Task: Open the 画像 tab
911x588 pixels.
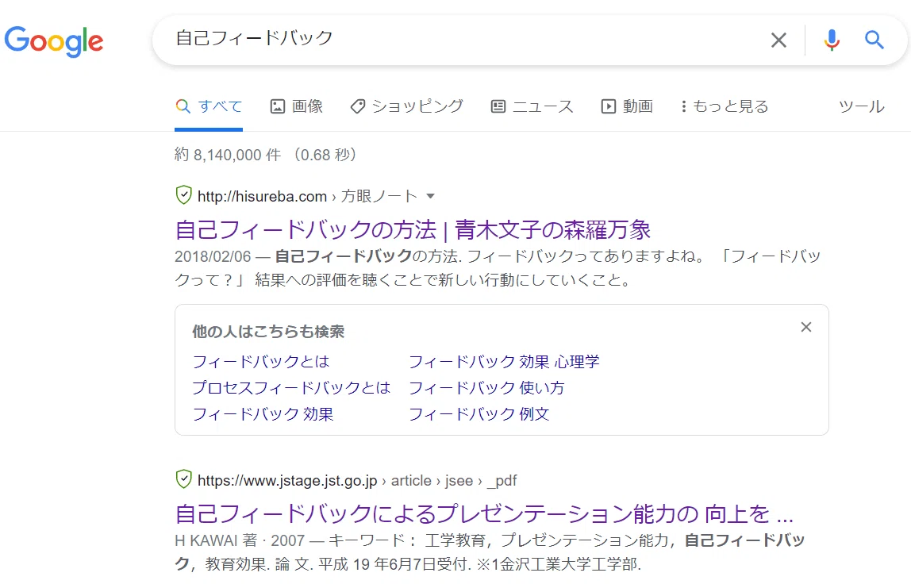Action: [x=296, y=106]
